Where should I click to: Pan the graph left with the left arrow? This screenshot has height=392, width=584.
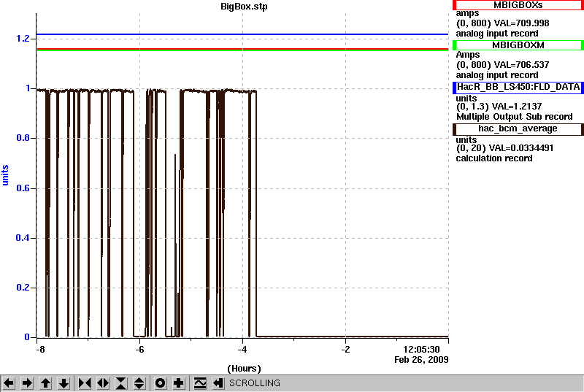point(9,383)
